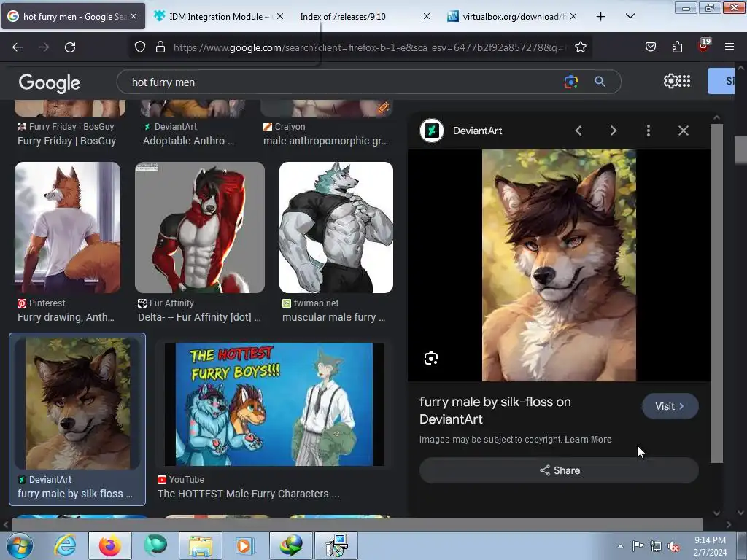
Task: Open the Learn More copyright link
Action: pos(588,440)
